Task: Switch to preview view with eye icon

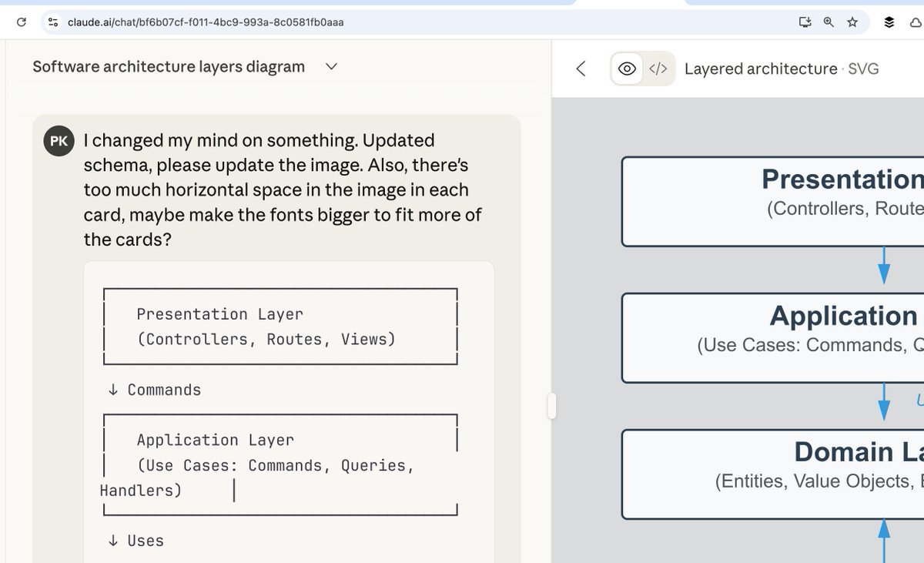Action: [x=627, y=69]
